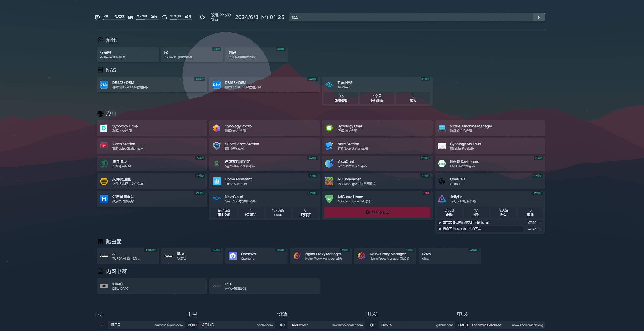The image size is (644, 331).
Task: Click the CPU usage processor widget
Action: [110, 17]
